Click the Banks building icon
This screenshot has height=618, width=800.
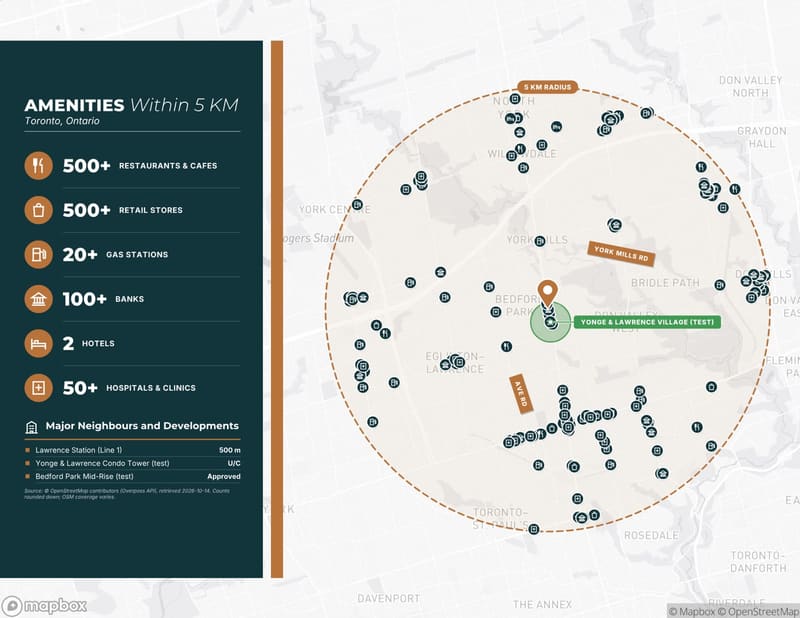click(x=38, y=299)
